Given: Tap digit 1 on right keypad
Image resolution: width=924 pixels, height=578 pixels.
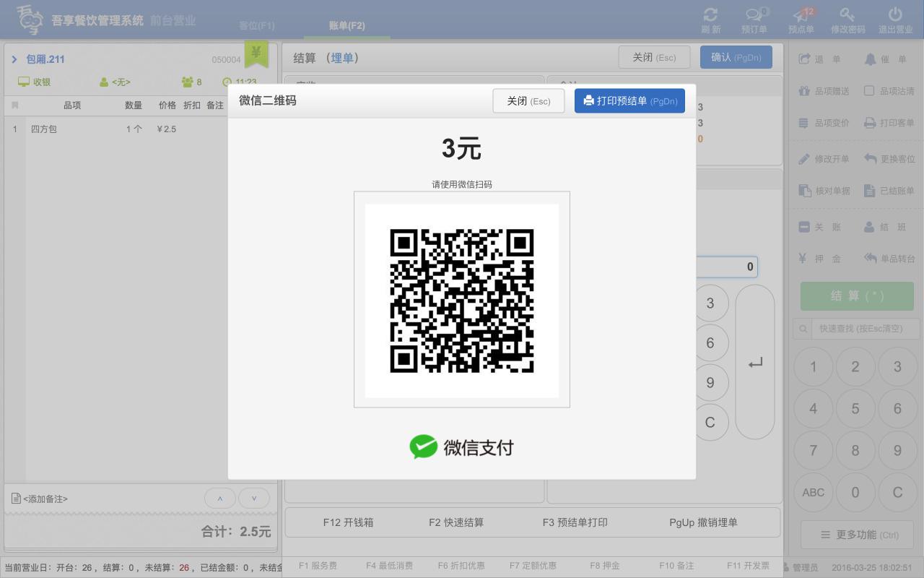Looking at the screenshot, I should [x=813, y=367].
